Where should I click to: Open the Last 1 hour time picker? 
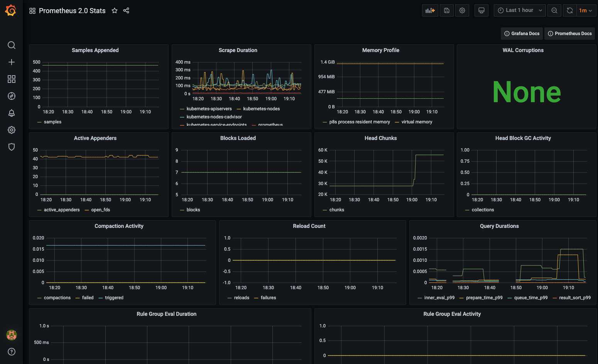click(x=520, y=10)
